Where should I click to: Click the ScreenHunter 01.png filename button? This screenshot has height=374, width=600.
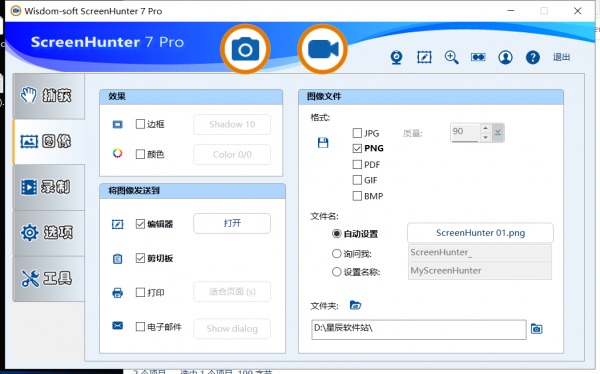[480, 233]
